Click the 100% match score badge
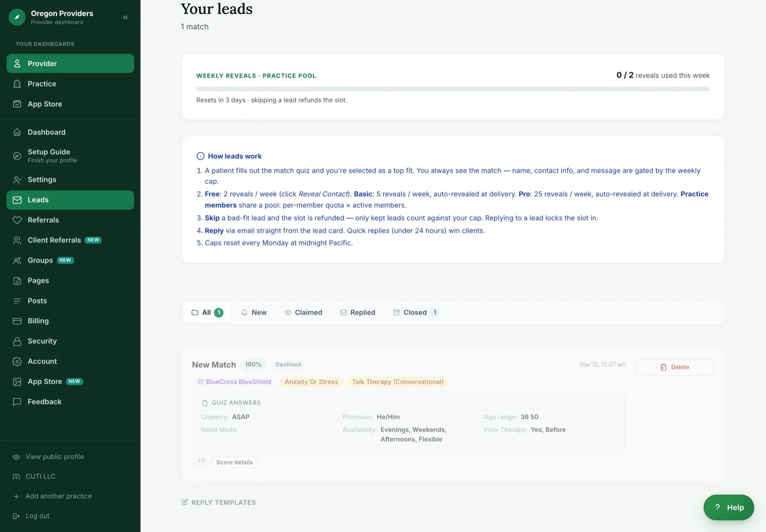Viewport: 766px width, 532px height. (253, 364)
